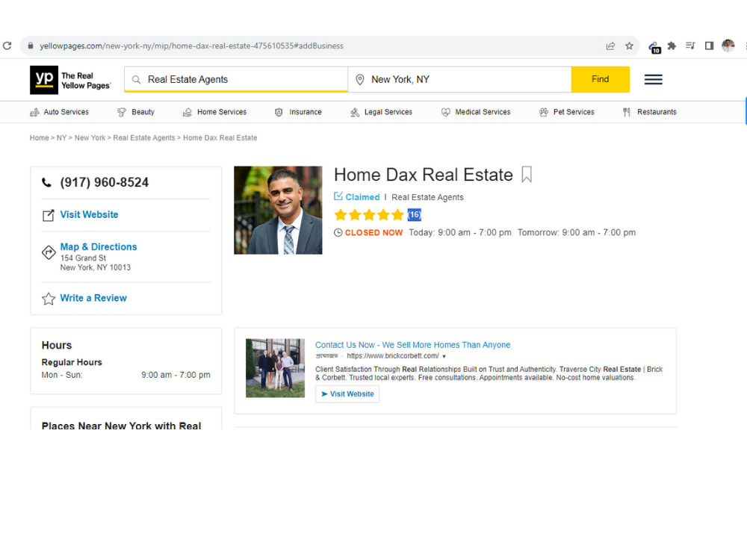Click the padlock site info icon

(31, 46)
